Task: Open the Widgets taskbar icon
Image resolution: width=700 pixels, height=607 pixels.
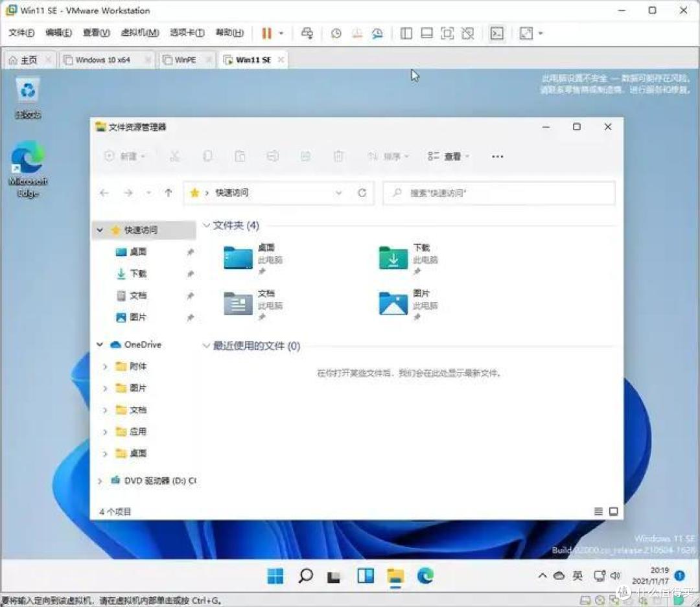Action: 365,576
